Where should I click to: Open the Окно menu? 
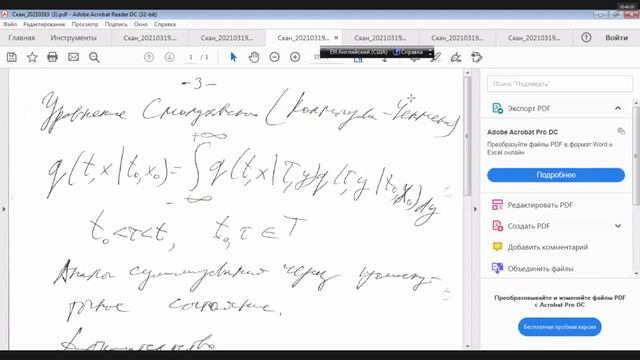pos(141,24)
